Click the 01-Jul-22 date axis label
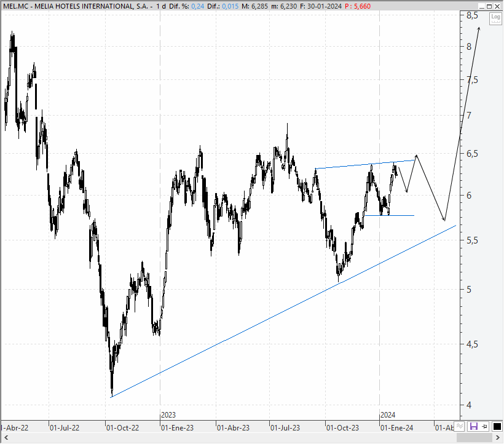This screenshot has height=444, width=504. [65, 428]
